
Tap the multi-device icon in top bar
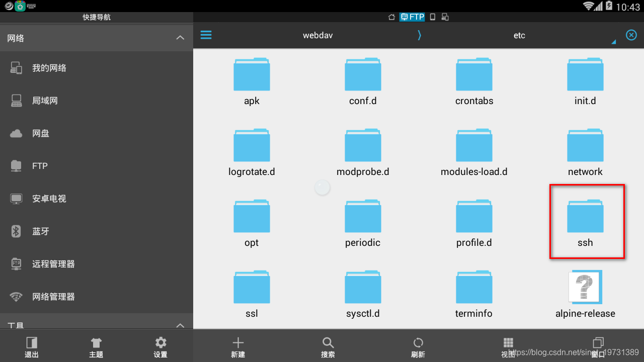tap(445, 17)
